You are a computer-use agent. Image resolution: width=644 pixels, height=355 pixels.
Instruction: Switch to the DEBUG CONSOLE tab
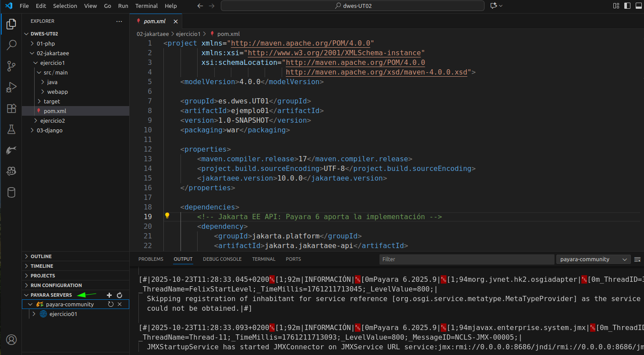[222, 259]
